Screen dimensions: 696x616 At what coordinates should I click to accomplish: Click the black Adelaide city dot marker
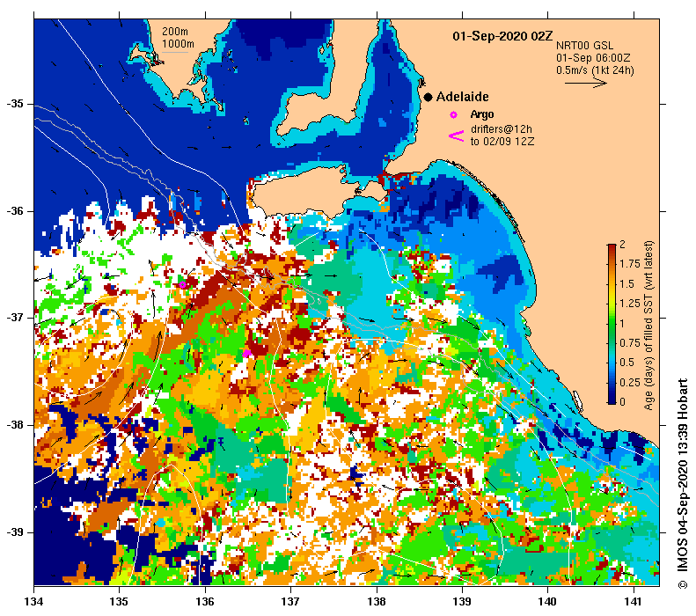pyautogui.click(x=428, y=97)
